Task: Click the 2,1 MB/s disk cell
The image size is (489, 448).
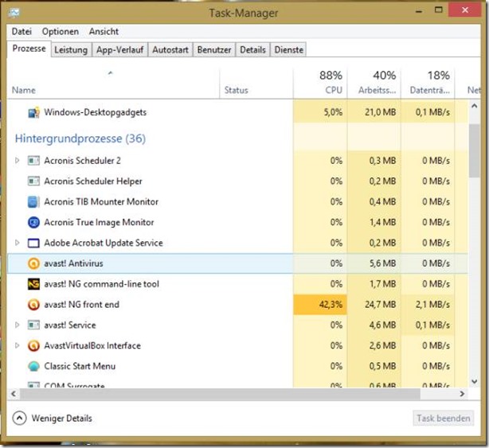Action: pos(428,305)
